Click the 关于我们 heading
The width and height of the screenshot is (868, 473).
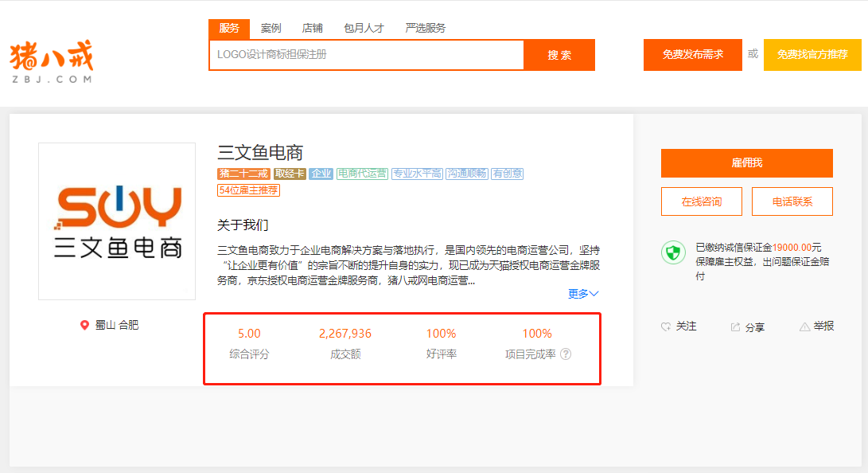(243, 225)
